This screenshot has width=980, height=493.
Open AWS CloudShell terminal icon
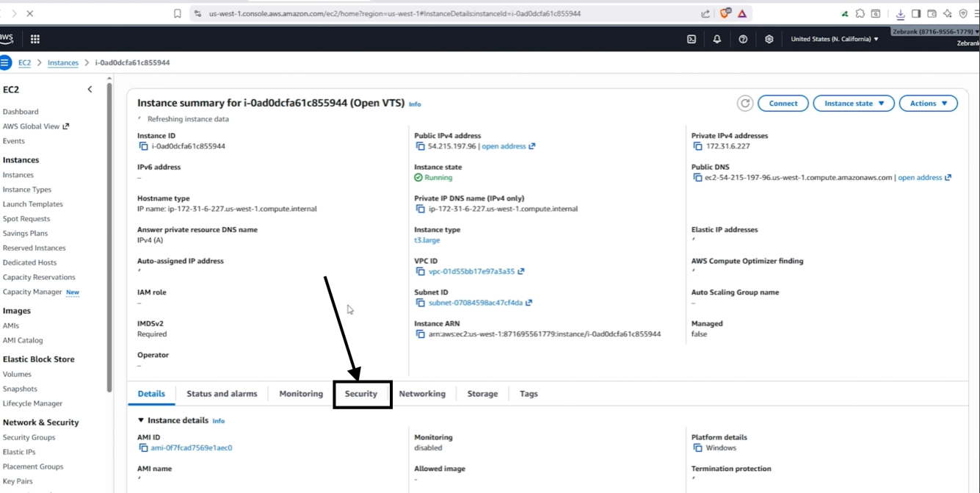click(692, 39)
